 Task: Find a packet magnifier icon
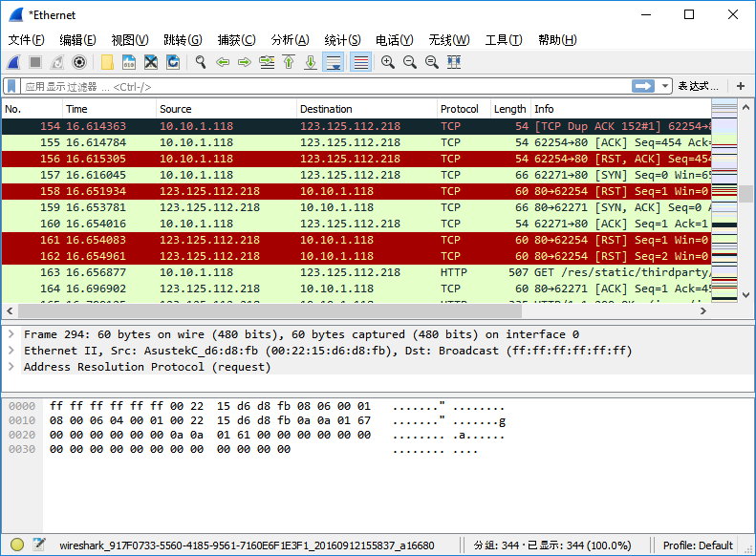(x=201, y=62)
